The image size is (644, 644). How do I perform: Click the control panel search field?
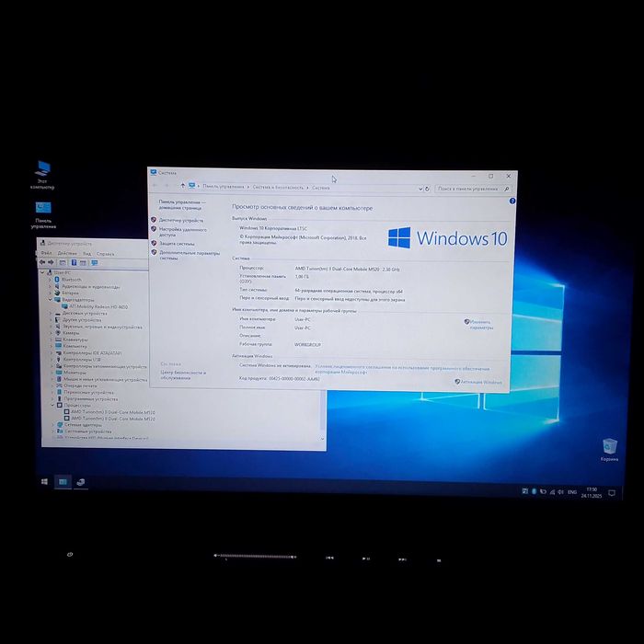(472, 189)
